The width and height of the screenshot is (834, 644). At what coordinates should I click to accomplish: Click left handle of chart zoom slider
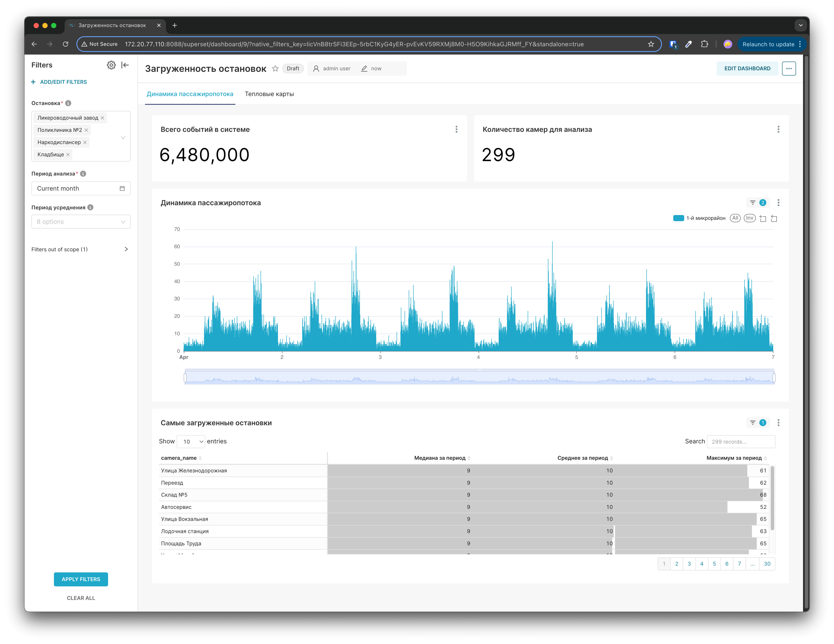click(x=185, y=377)
